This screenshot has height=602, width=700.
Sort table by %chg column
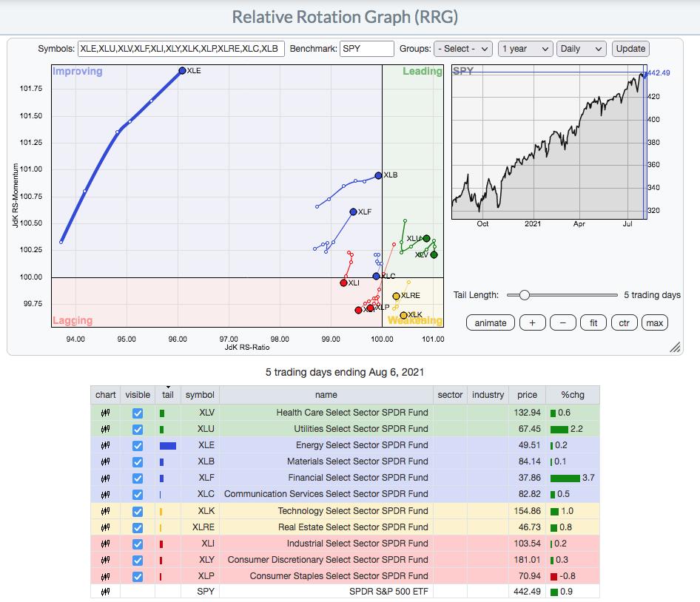tap(572, 395)
